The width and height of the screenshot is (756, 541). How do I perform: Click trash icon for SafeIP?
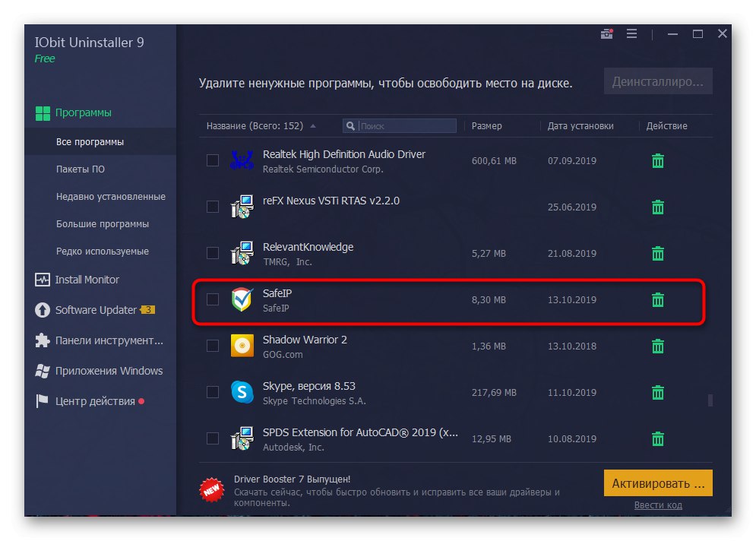(x=658, y=300)
